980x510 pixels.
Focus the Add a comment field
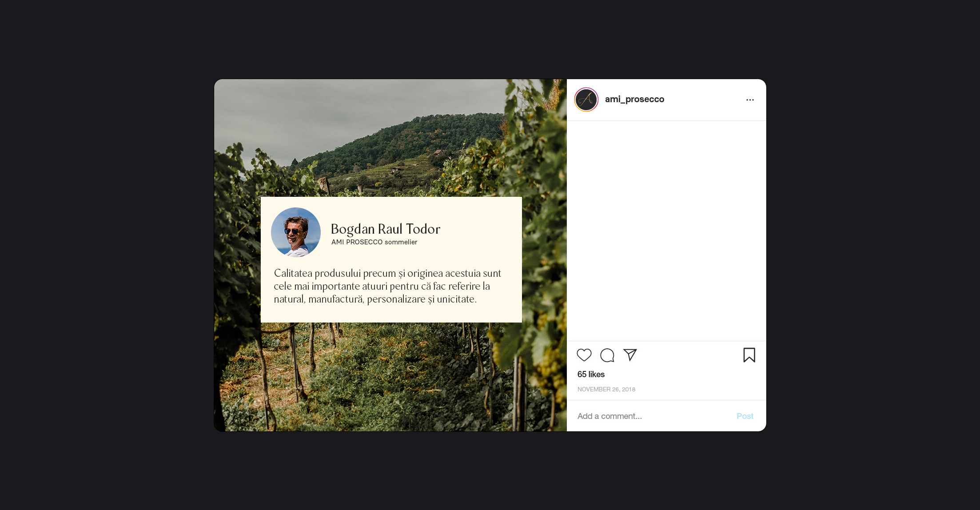tap(653, 416)
